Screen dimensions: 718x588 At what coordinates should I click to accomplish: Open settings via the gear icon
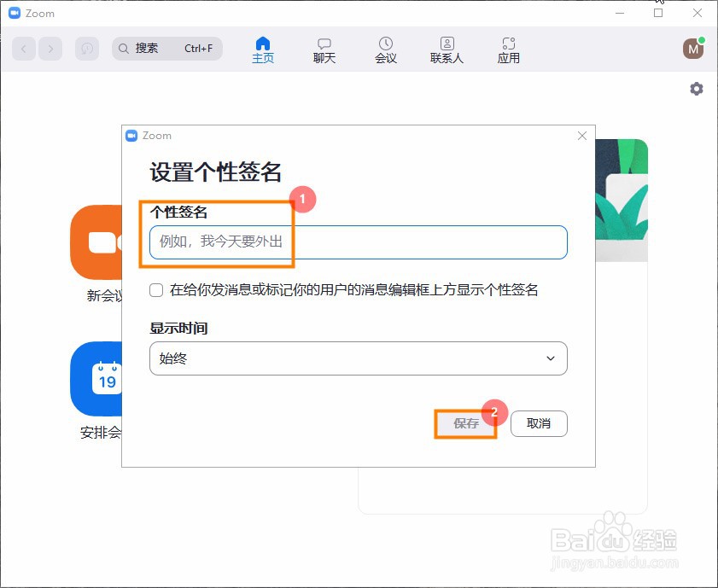(697, 88)
